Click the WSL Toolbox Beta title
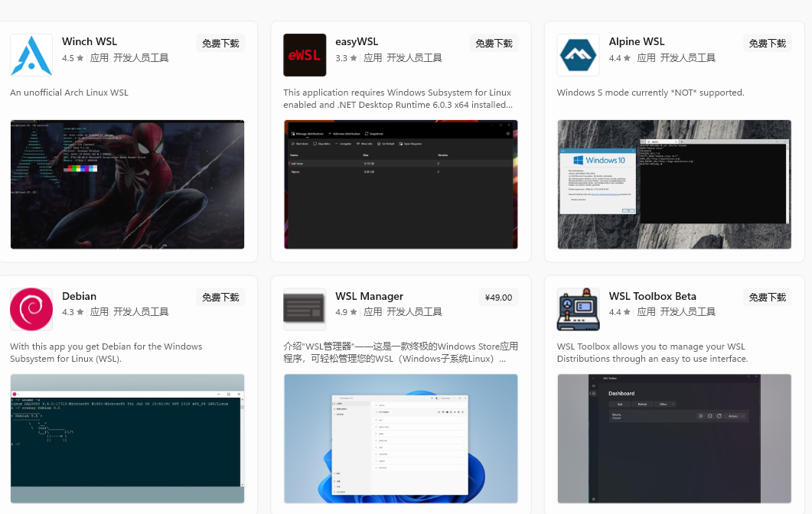 [653, 296]
